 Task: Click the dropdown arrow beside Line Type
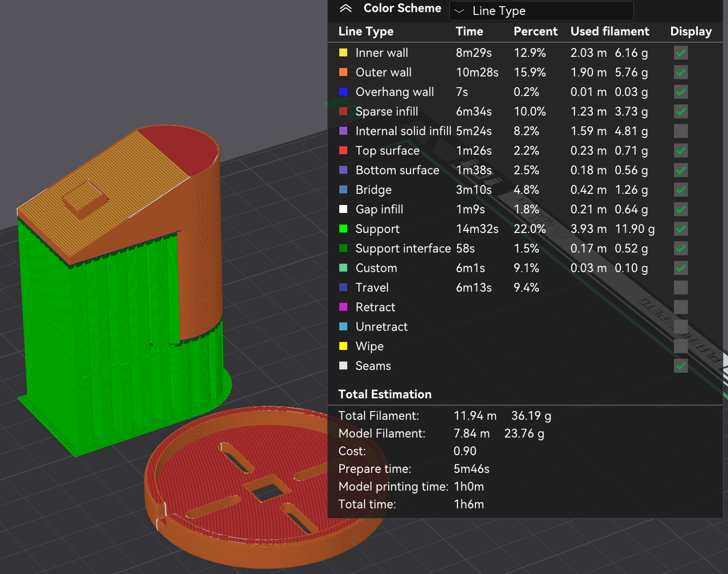(x=459, y=11)
